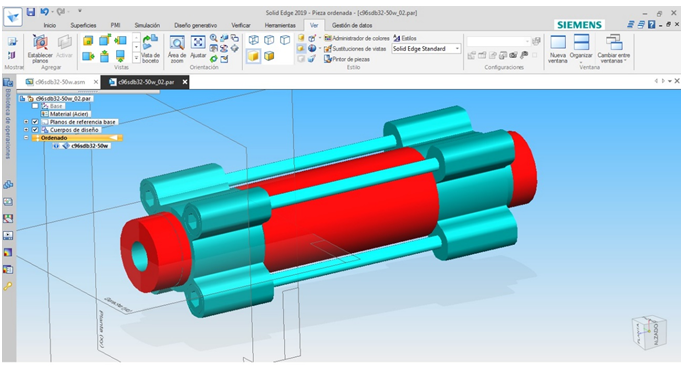This screenshot has height=366, width=682.
Task: Uncheck Planos de referencia base checkbox
Action: tap(35, 122)
